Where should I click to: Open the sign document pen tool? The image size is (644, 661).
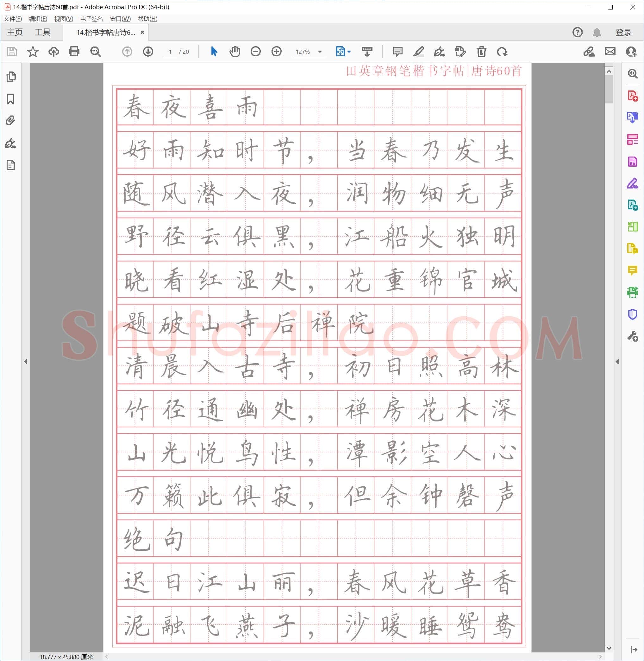(x=439, y=52)
